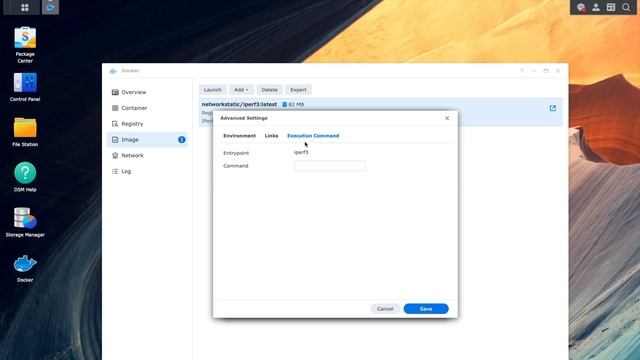Open the DSM Help desktop icon
Image resolution: width=640 pixels, height=360 pixels.
(25, 177)
